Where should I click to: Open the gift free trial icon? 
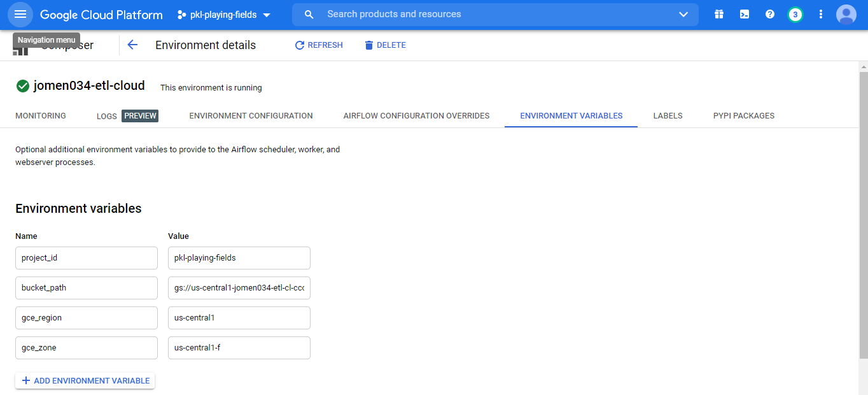(x=719, y=14)
